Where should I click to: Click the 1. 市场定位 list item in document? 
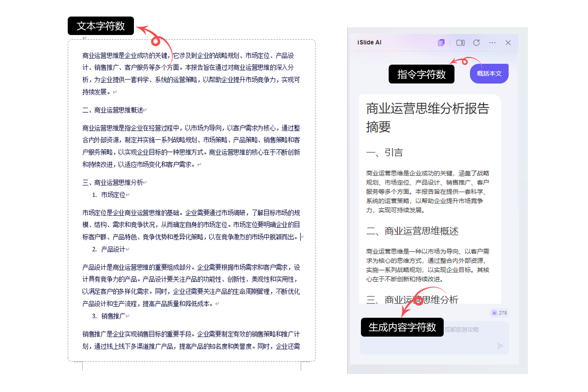[110, 195]
